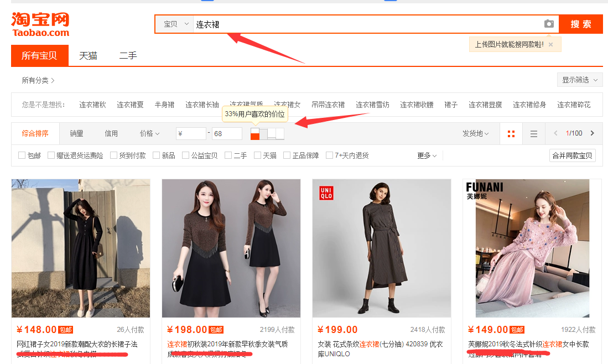This screenshot has width=608, height=364.
Task: Click the minimum price input field
Action: (191, 134)
